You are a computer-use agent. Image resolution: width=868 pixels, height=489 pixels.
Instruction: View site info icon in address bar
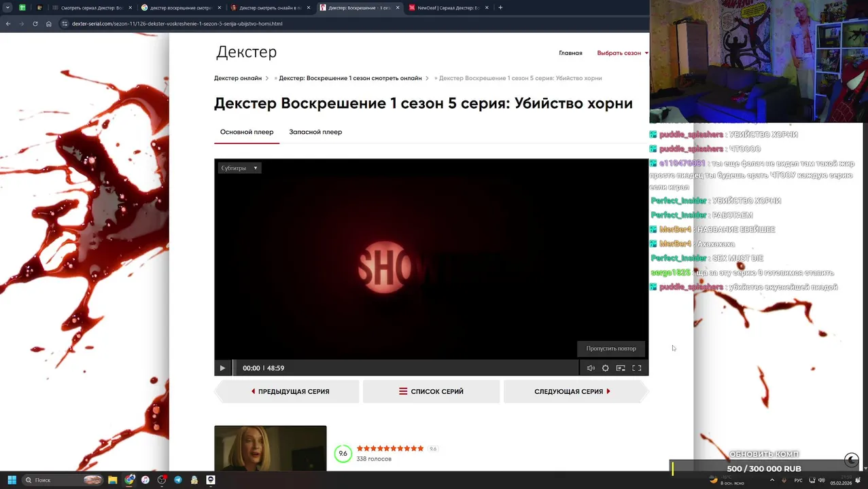(x=65, y=24)
